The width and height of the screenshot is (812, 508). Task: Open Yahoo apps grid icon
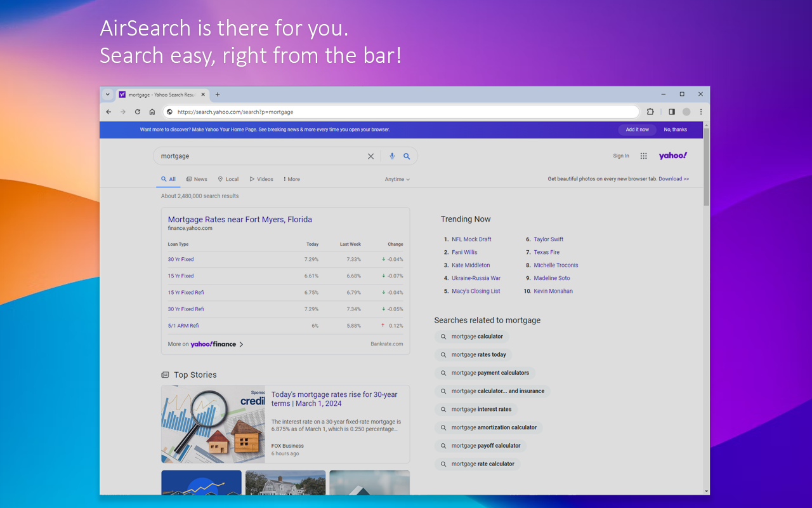point(643,156)
